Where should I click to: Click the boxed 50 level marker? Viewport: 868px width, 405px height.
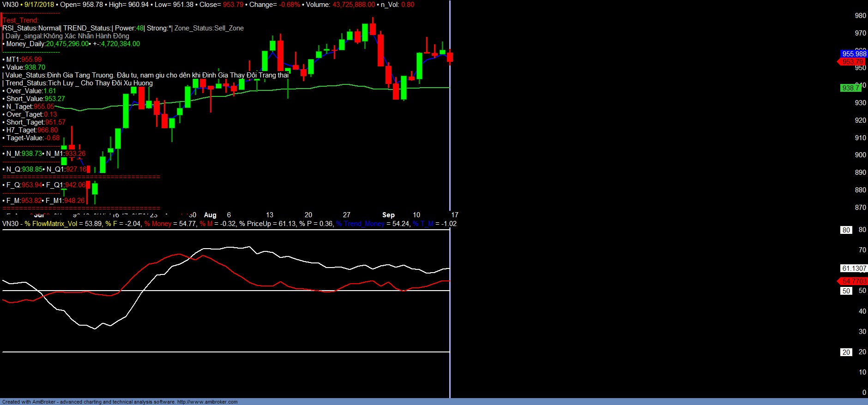846,291
